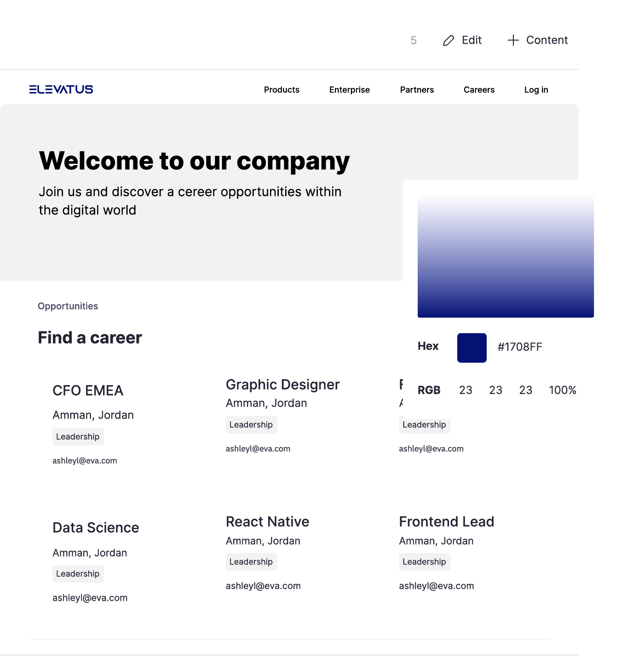Screen dimensions: 644x656
Task: Edit the #1708FF hex value field
Action: (520, 347)
